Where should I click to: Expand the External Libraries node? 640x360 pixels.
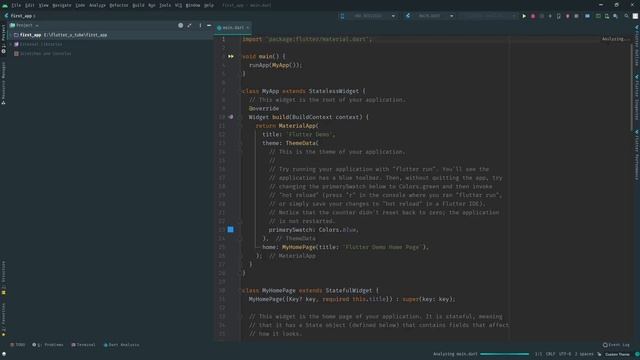tap(11, 44)
